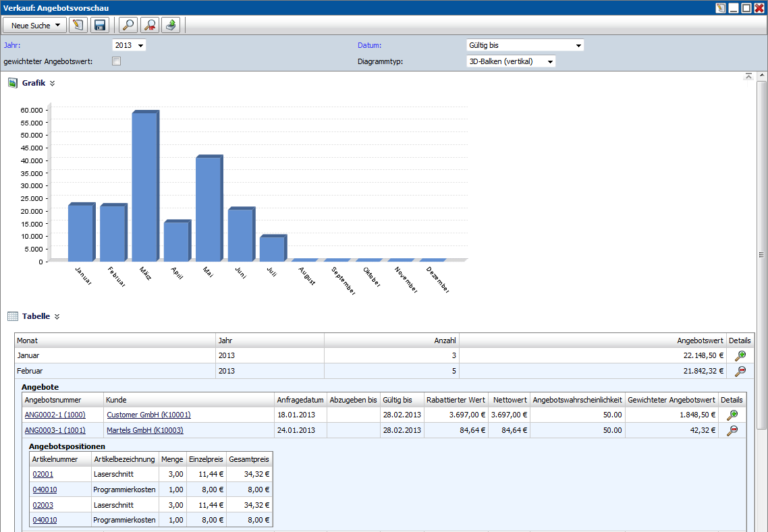Screen dimensions: 768x532
Task: Open the Jahr 2013 dropdown
Action: (129, 45)
